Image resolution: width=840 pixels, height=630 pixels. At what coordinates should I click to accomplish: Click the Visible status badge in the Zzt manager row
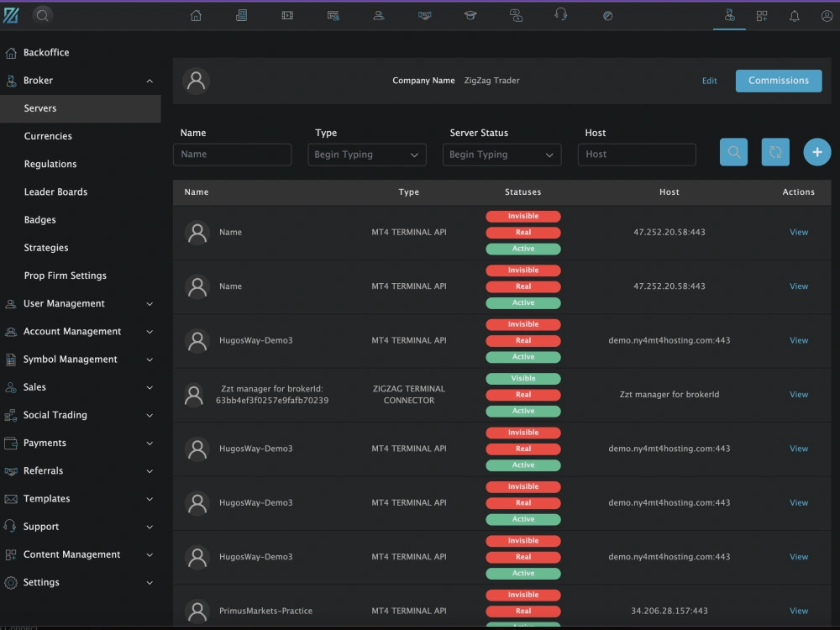click(523, 379)
